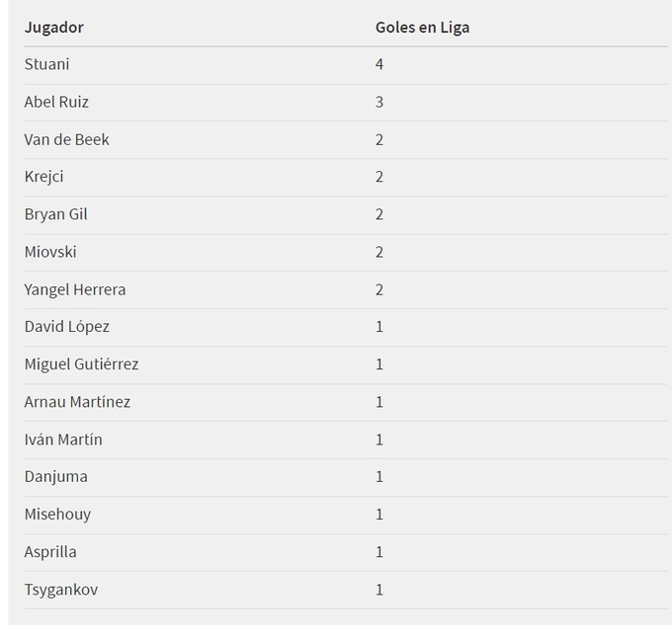The height and width of the screenshot is (641, 672).
Task: Select the Abel Ruiz row name
Action: 56,102
